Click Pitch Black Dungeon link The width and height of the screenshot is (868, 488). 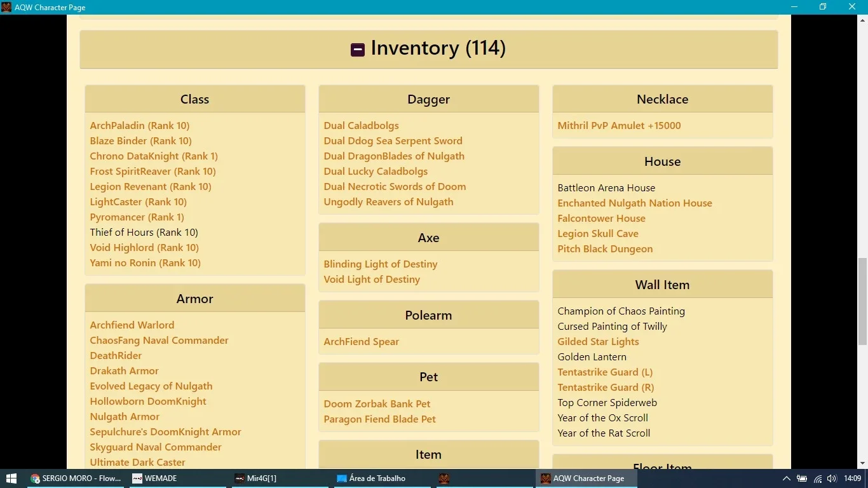605,249
